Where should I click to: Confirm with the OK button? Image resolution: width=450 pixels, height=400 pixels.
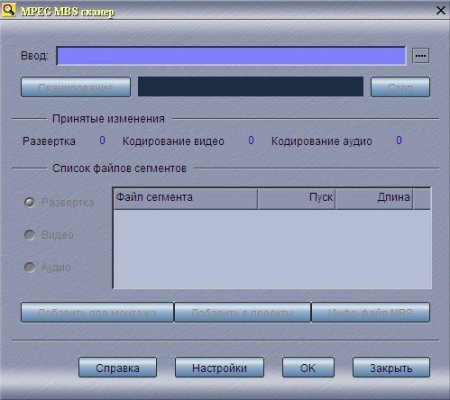308,368
